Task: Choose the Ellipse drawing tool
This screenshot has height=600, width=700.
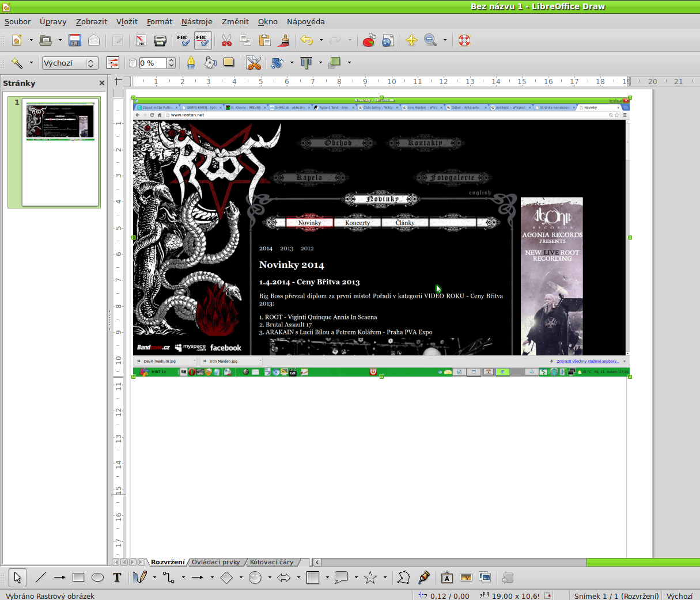Action: (x=98, y=578)
